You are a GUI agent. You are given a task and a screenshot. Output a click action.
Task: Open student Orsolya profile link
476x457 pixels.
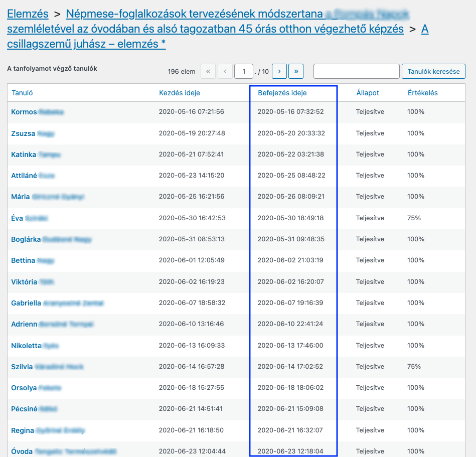[x=36, y=388]
